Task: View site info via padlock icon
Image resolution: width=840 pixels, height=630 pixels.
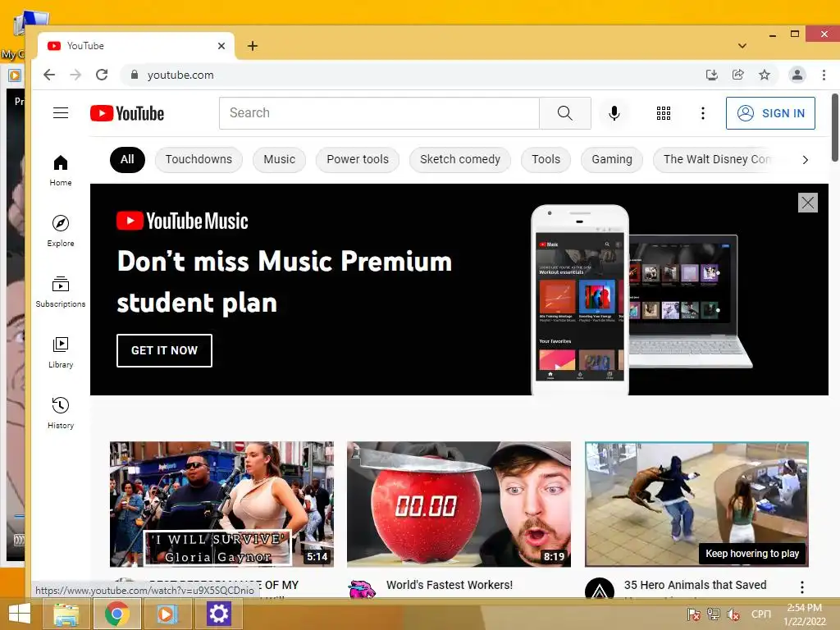Action: [135, 75]
